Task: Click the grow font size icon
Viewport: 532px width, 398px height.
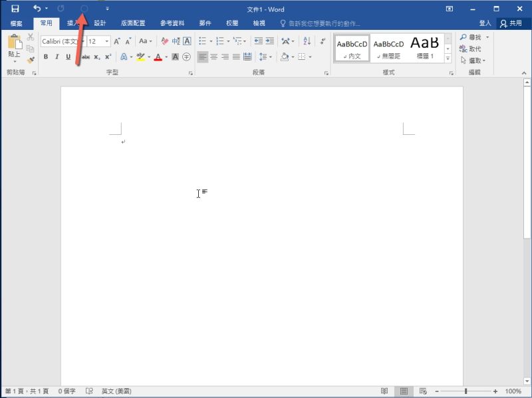Action: (x=117, y=41)
